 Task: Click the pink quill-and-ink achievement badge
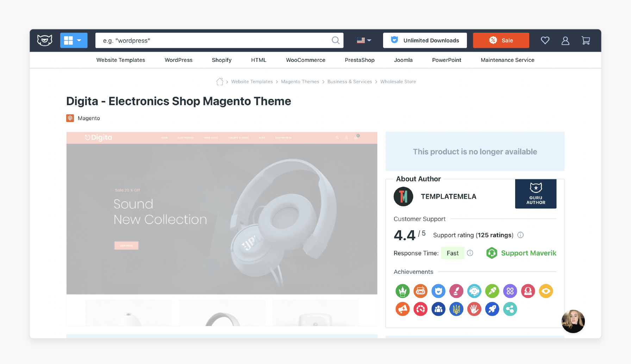(456, 291)
